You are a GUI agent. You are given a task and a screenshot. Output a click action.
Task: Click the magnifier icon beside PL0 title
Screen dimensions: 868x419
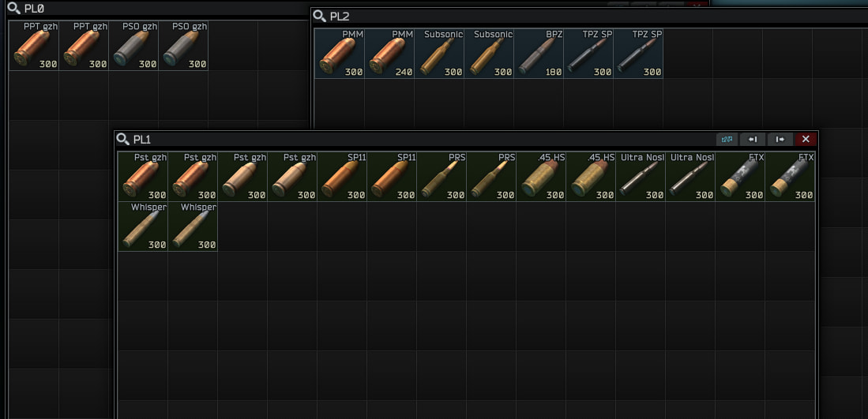13,9
